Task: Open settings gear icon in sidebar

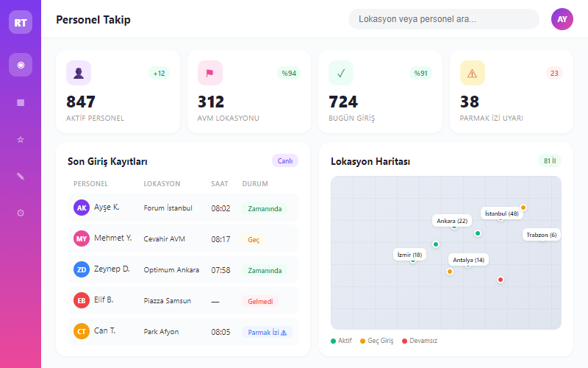Action: [21, 213]
